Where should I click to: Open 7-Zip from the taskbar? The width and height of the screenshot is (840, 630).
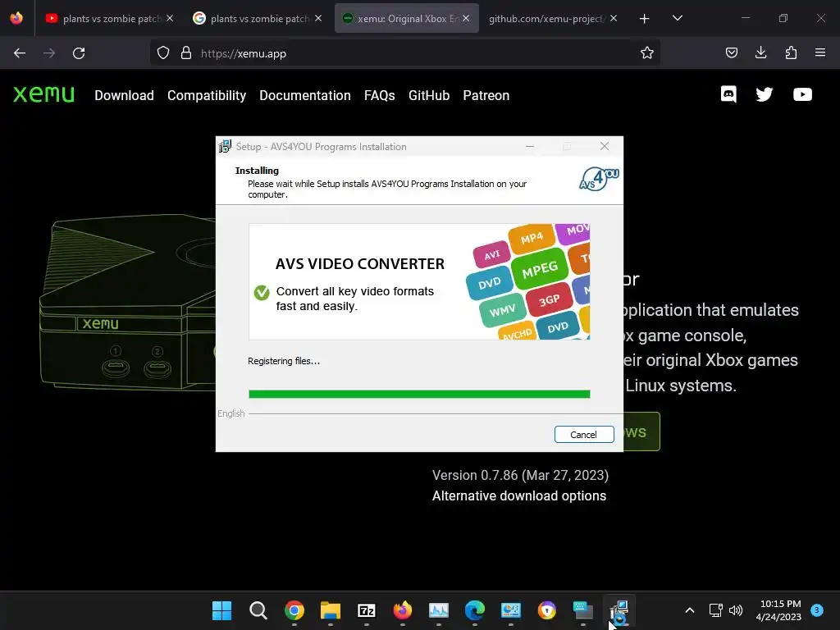[x=367, y=610]
